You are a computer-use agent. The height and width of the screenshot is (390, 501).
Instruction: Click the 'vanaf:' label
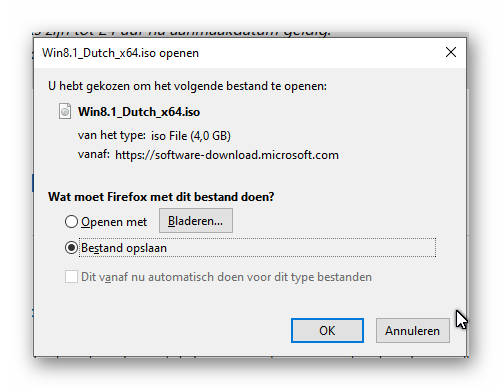click(94, 154)
